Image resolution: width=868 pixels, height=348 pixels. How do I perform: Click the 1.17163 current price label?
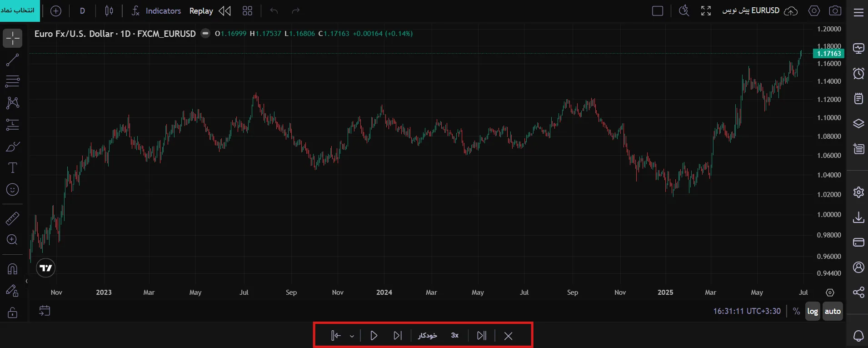tap(829, 54)
